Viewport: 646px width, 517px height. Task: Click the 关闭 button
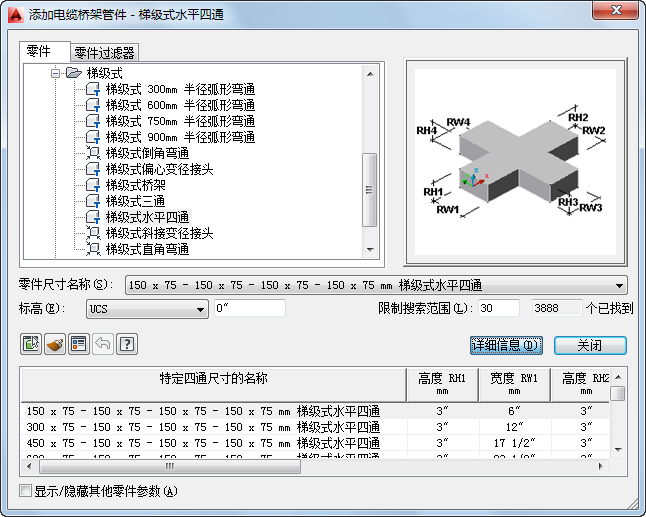590,345
